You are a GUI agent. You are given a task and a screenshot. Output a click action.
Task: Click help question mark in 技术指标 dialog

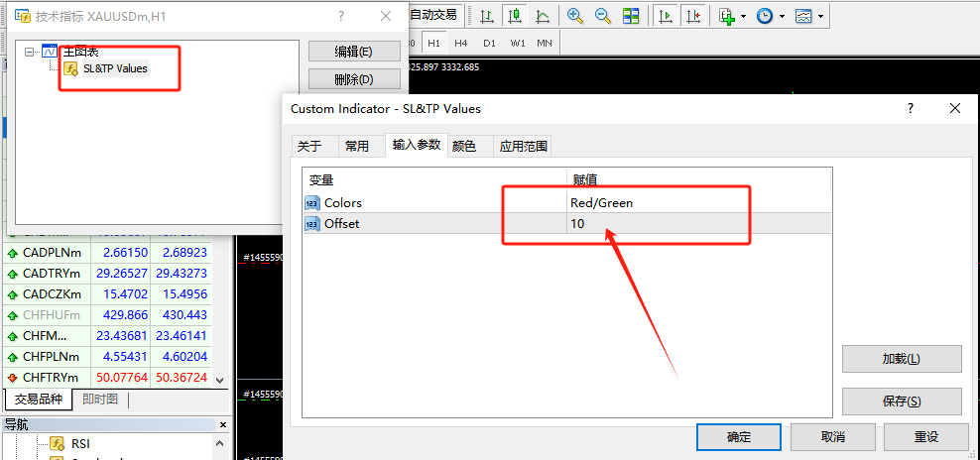(340, 16)
